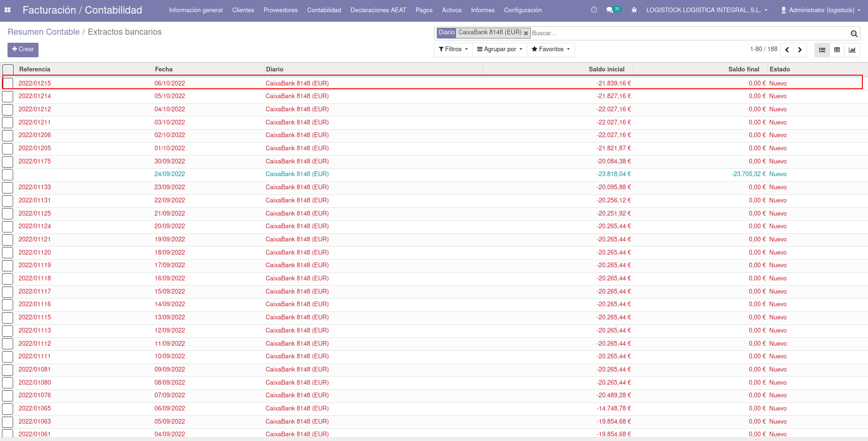The image size is (868, 441).
Task: Open the Agrupar por dropdown
Action: tap(500, 49)
